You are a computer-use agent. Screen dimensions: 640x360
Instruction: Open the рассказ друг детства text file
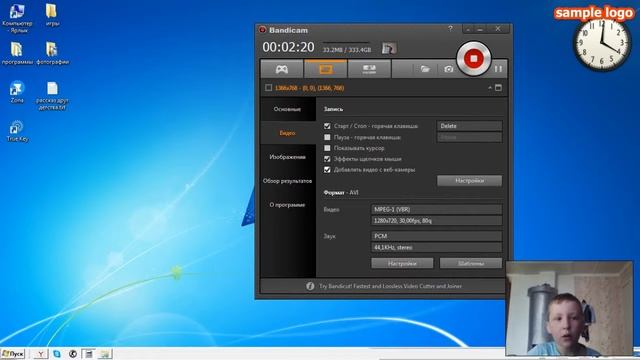[x=52, y=96]
